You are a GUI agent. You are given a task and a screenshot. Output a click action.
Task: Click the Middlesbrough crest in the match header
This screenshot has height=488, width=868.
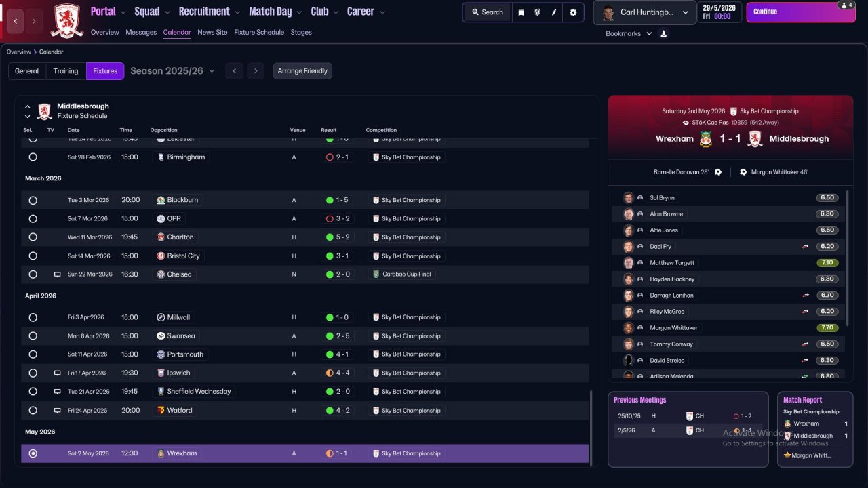tap(754, 139)
